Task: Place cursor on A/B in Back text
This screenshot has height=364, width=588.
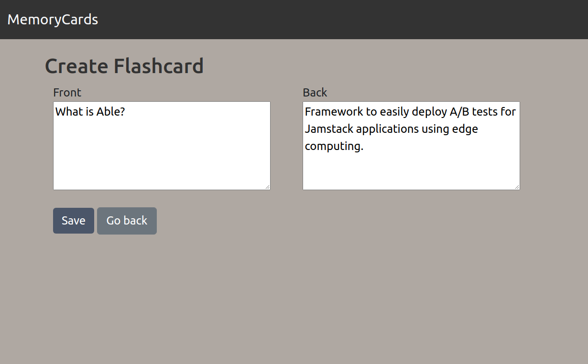Action: point(459,112)
